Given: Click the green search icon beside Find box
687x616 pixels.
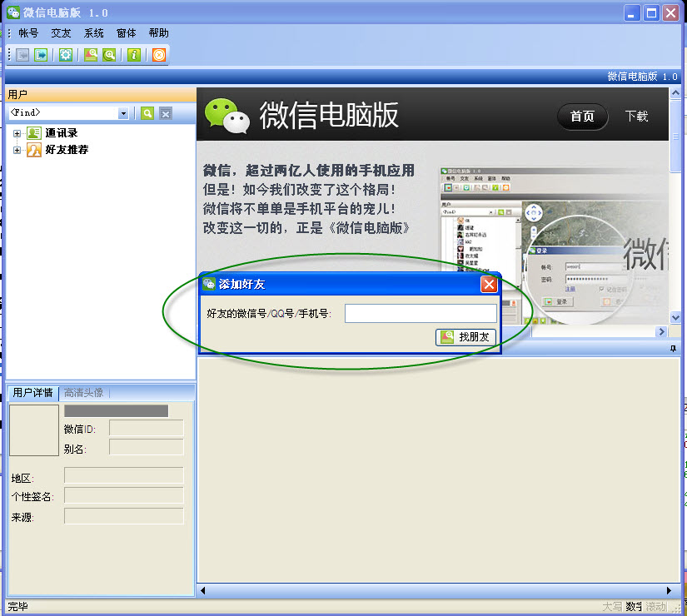Looking at the screenshot, I should 147,113.
